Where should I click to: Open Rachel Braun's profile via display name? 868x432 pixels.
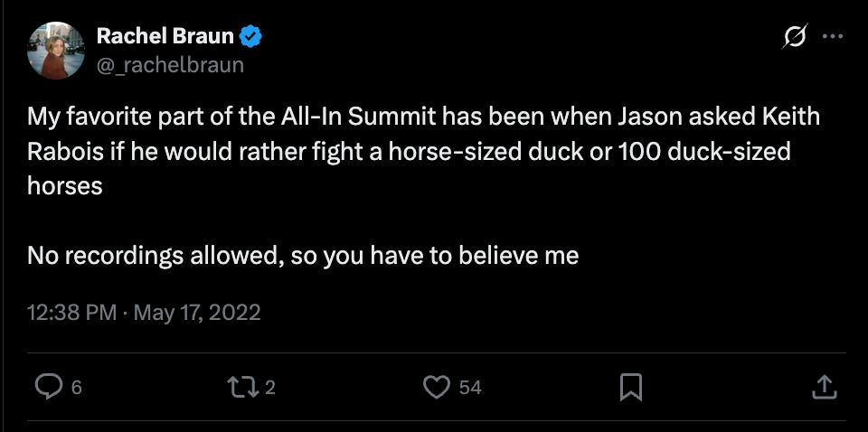(x=165, y=38)
